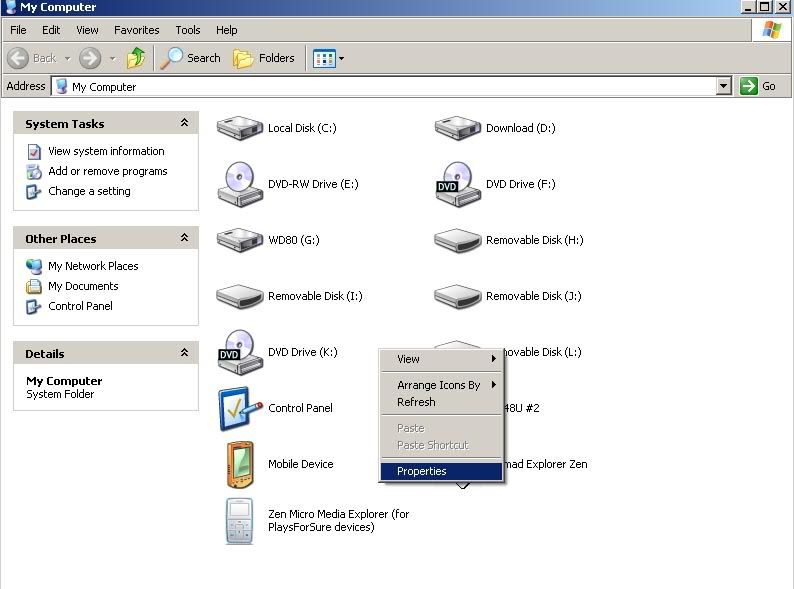Collapse the System Tasks panel
Image resolution: width=794 pixels, height=589 pixels.
pos(184,123)
